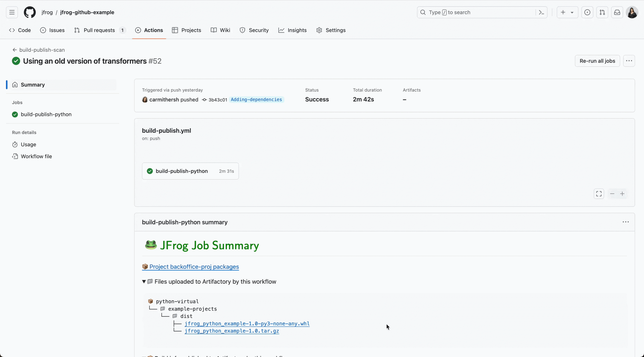
Task: Click the Usage stopwatch icon
Action: [15, 144]
